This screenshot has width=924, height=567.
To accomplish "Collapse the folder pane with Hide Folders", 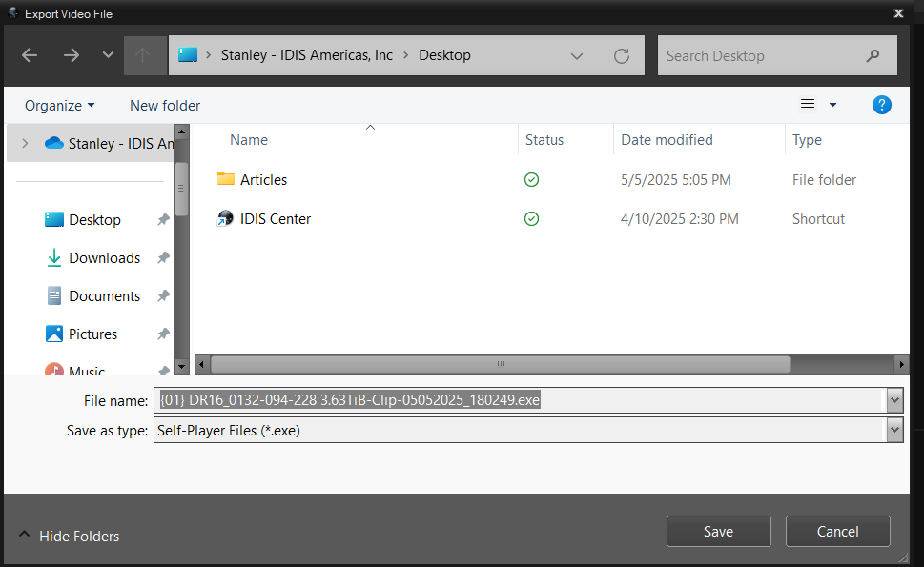I will 69,536.
